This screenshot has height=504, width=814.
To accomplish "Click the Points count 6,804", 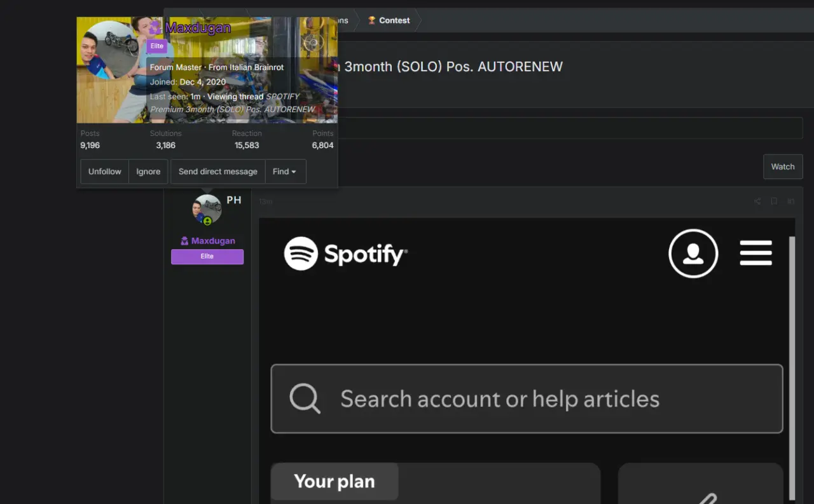I will pos(322,146).
